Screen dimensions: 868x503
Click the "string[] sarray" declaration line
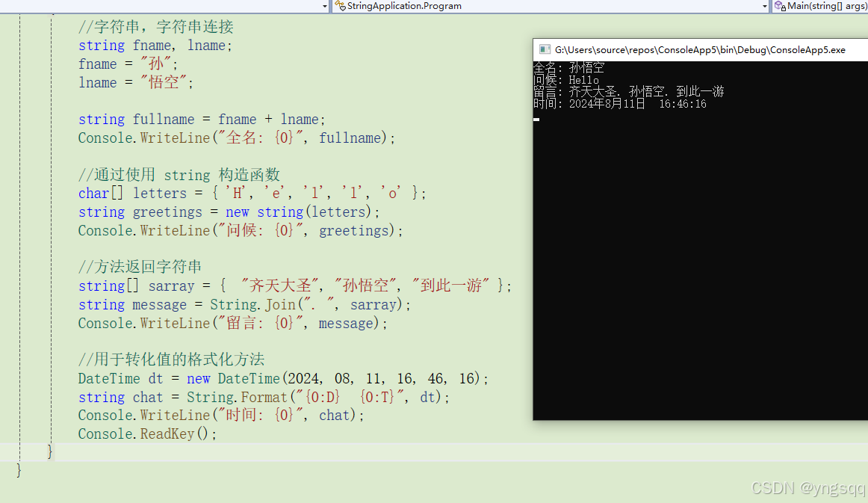coord(294,286)
